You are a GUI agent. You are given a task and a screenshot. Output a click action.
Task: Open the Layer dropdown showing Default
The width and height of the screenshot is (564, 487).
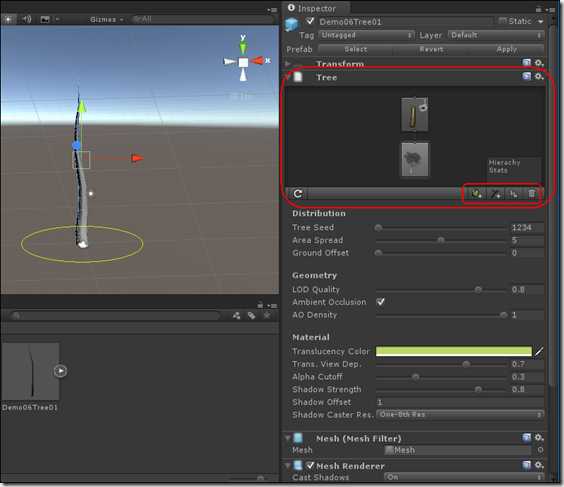(x=496, y=35)
